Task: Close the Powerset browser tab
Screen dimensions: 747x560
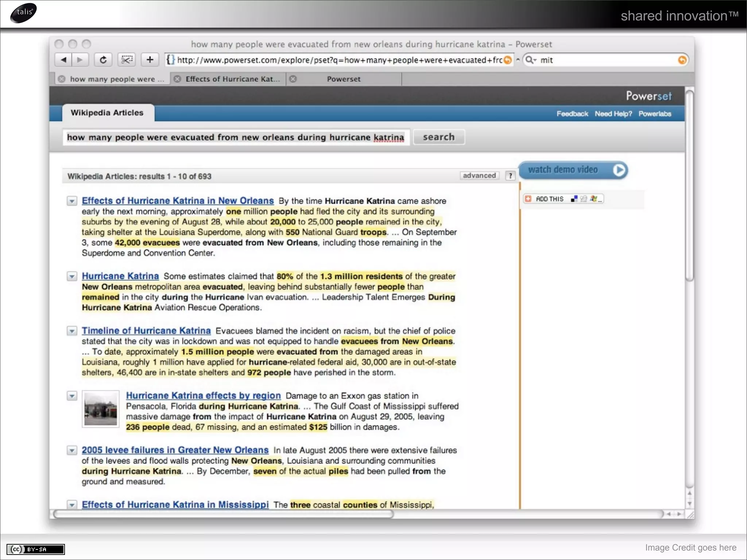Action: click(293, 79)
